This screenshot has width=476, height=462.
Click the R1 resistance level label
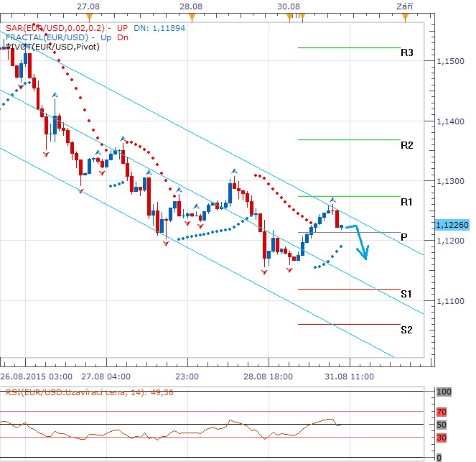(407, 202)
